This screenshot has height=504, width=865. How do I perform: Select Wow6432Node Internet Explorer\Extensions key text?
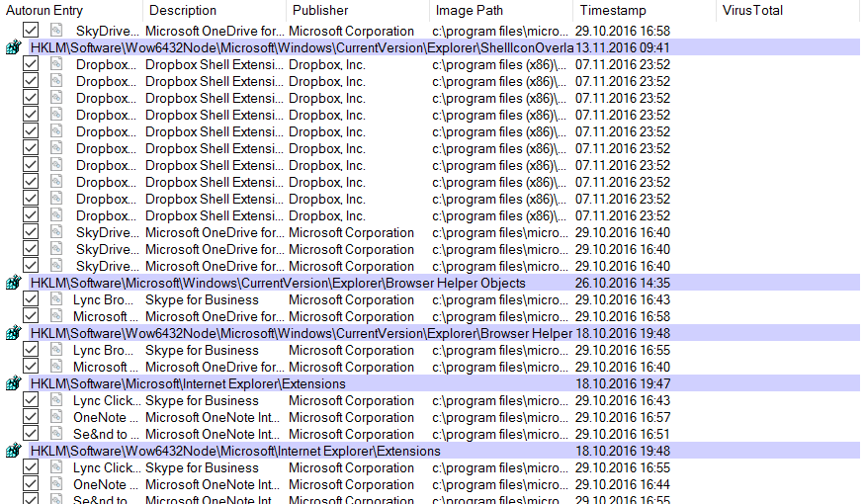point(235,451)
